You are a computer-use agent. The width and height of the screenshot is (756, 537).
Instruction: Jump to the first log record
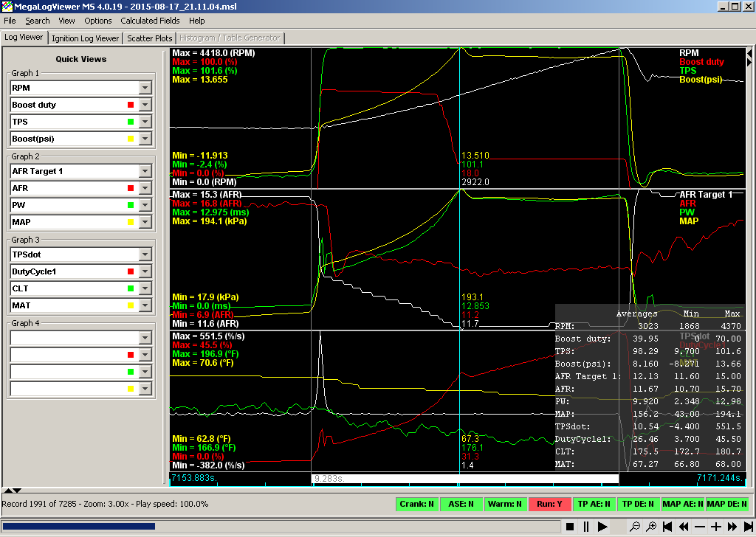(667, 527)
